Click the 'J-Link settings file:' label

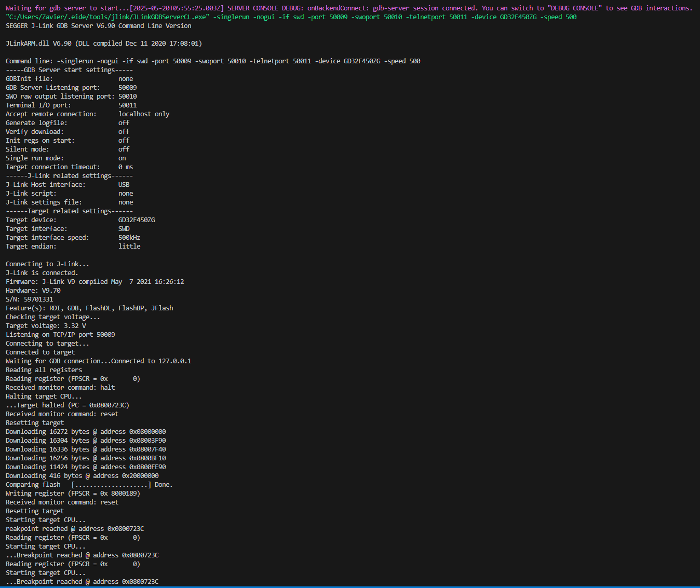click(x=44, y=202)
